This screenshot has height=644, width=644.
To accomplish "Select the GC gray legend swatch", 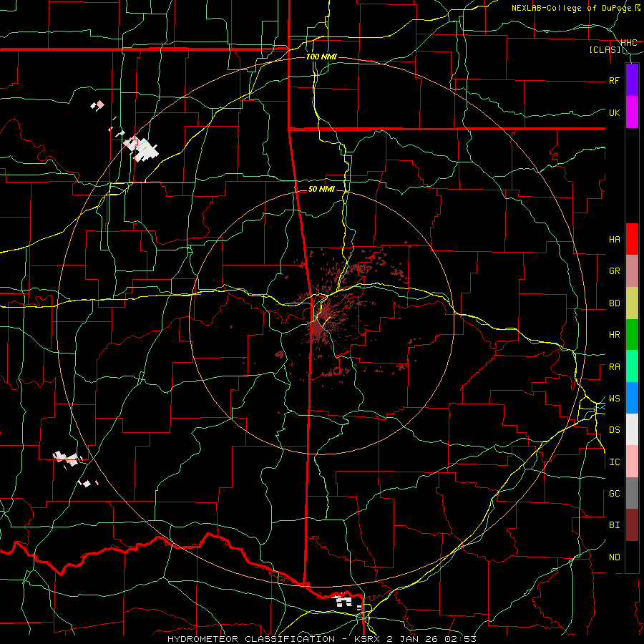I will (632, 493).
